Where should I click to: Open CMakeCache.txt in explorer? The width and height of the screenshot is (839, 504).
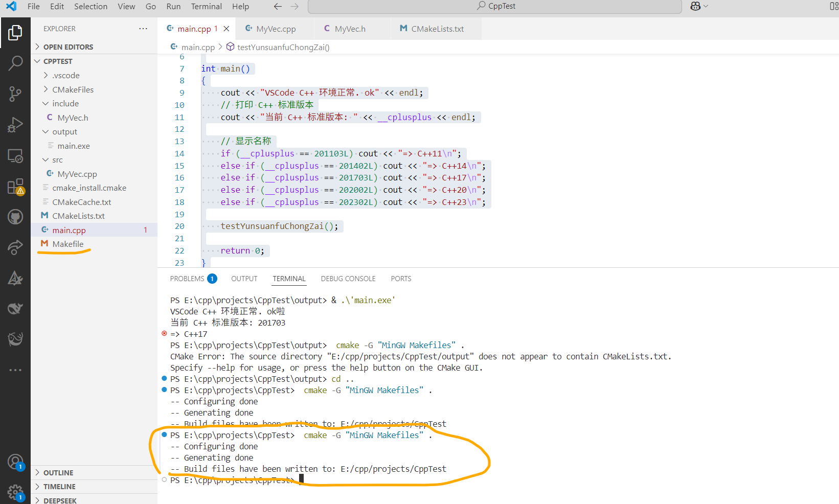[x=94, y=202]
